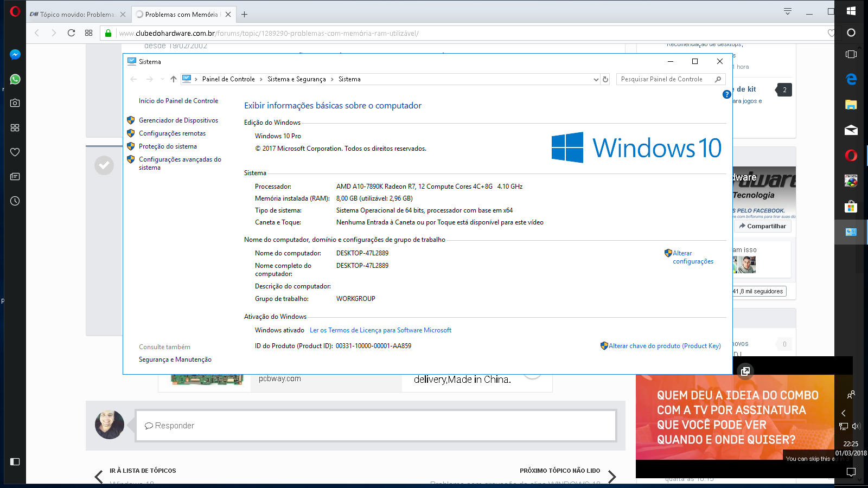Viewport: 868px width, 488px height.
Task: Go to 'IR À LISTA DE TÓPICOS'
Action: [143, 471]
